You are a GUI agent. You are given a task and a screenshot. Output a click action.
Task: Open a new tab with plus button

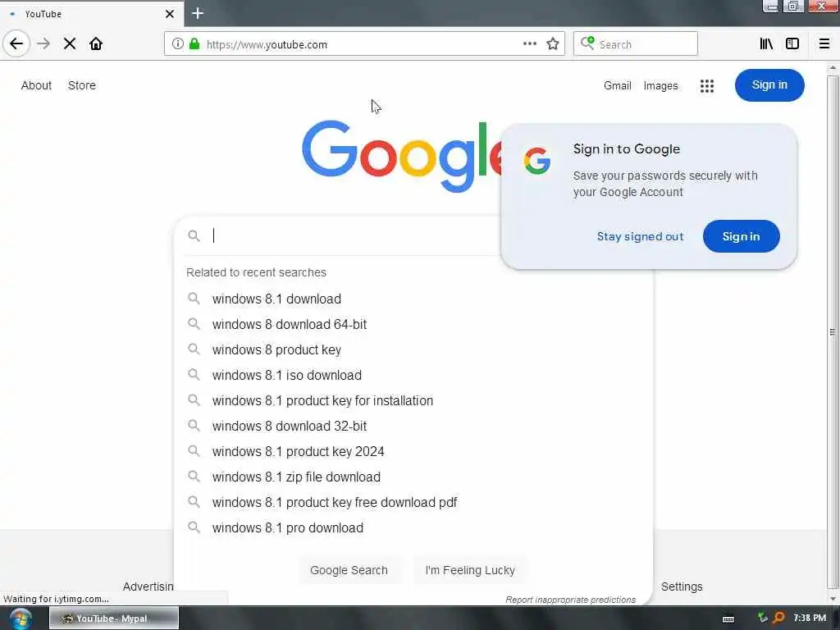tap(198, 13)
